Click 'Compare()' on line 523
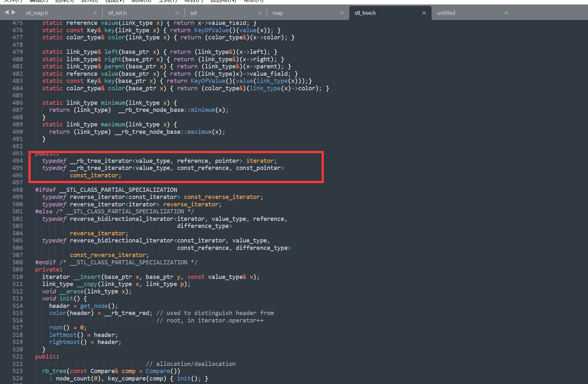 [161, 371]
